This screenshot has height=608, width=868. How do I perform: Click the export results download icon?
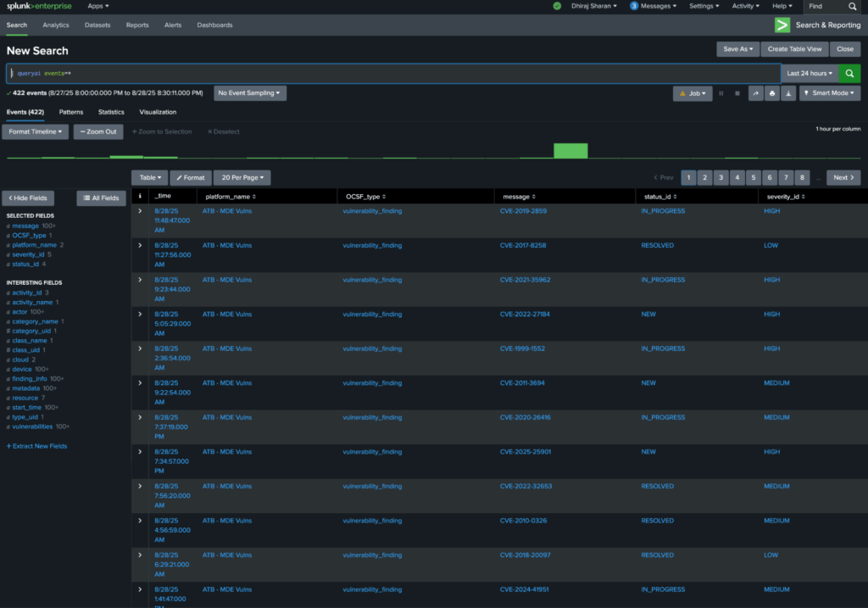(788, 93)
